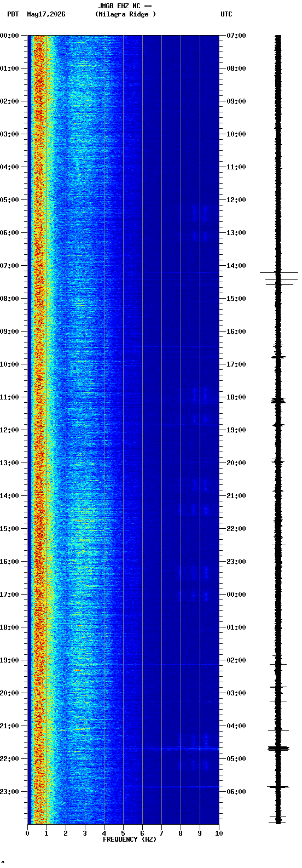Click the PDT '19:00' time label

[9, 660]
